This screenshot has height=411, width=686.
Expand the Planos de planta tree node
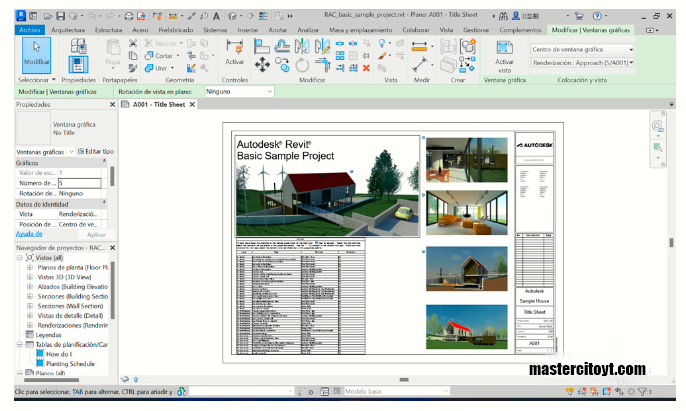point(30,267)
